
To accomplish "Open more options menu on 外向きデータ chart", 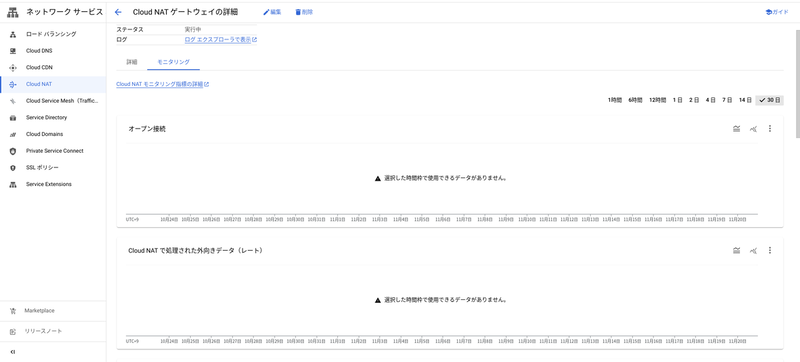I will point(770,250).
